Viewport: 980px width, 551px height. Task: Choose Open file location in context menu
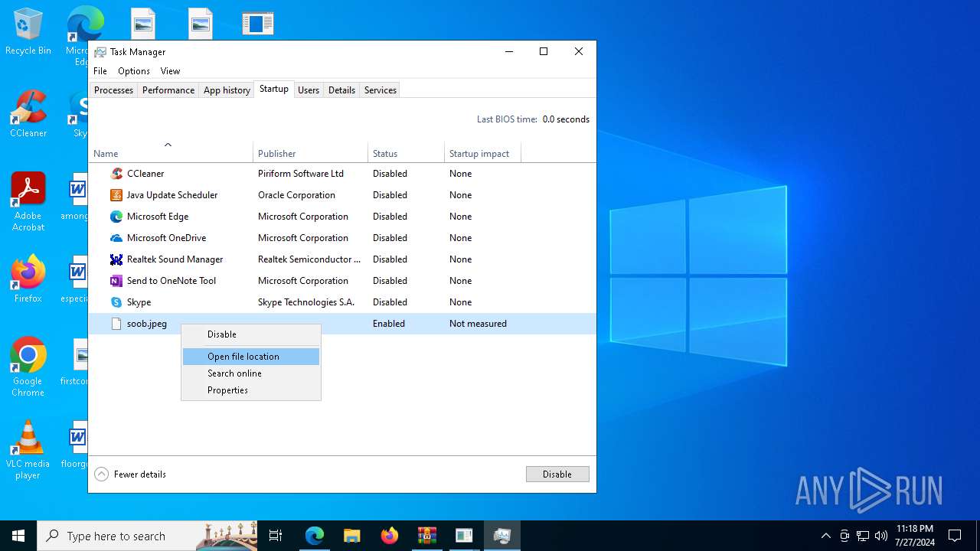[251, 357]
